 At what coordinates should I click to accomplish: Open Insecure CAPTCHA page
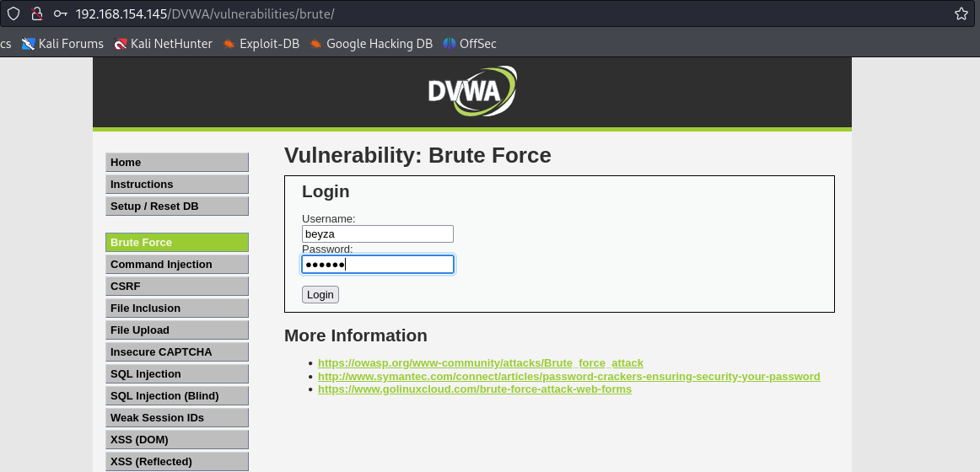(177, 351)
